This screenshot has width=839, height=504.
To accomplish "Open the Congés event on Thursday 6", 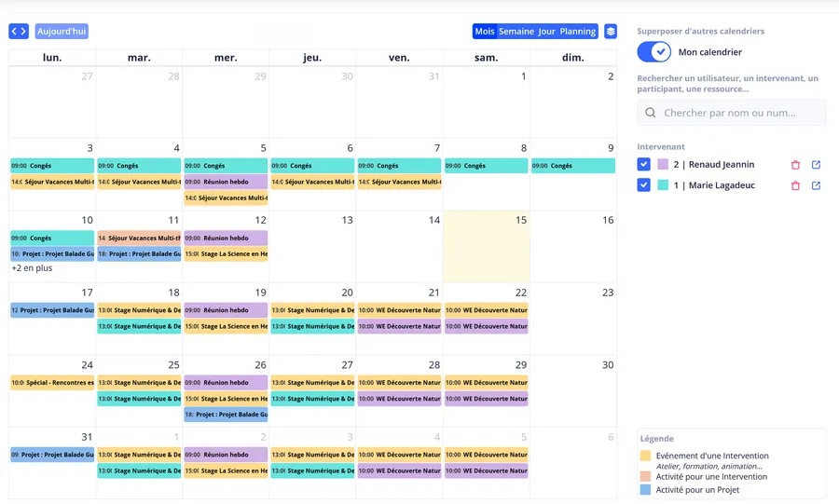I will click(312, 166).
